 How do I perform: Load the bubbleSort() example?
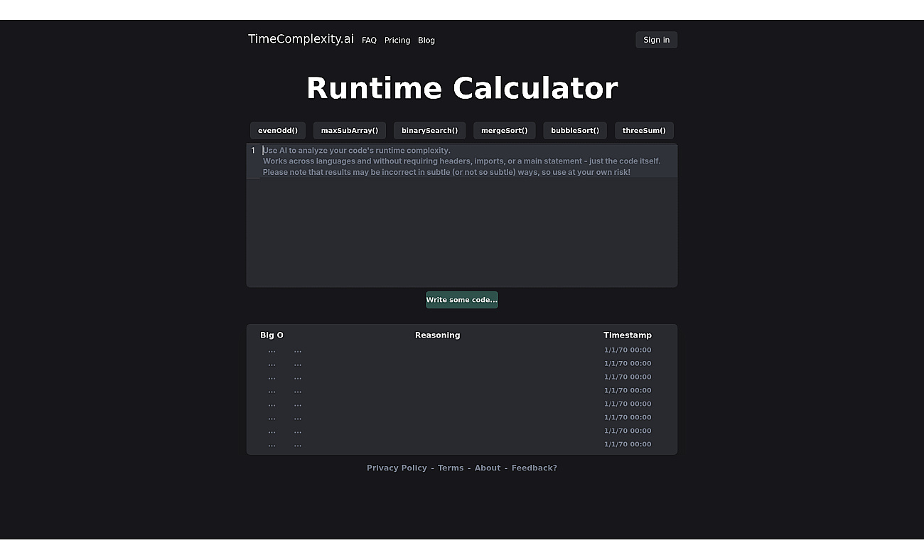(x=575, y=131)
